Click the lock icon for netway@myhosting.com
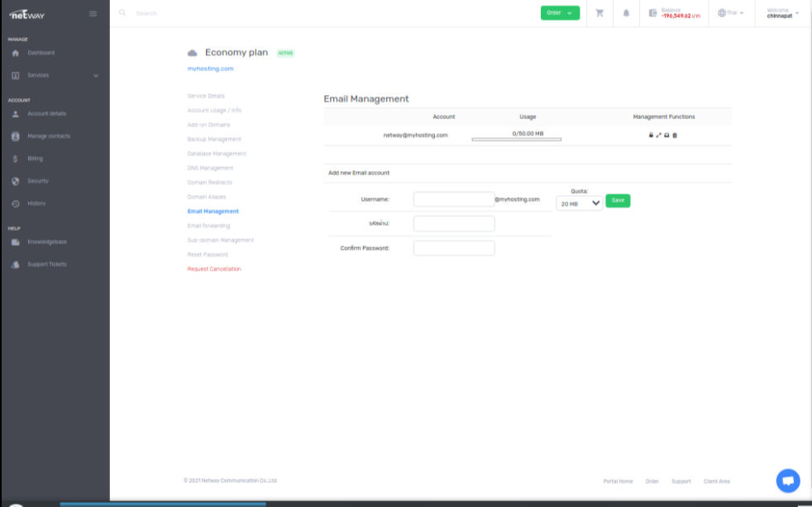Viewport: 812px width, 507px height. pos(651,135)
